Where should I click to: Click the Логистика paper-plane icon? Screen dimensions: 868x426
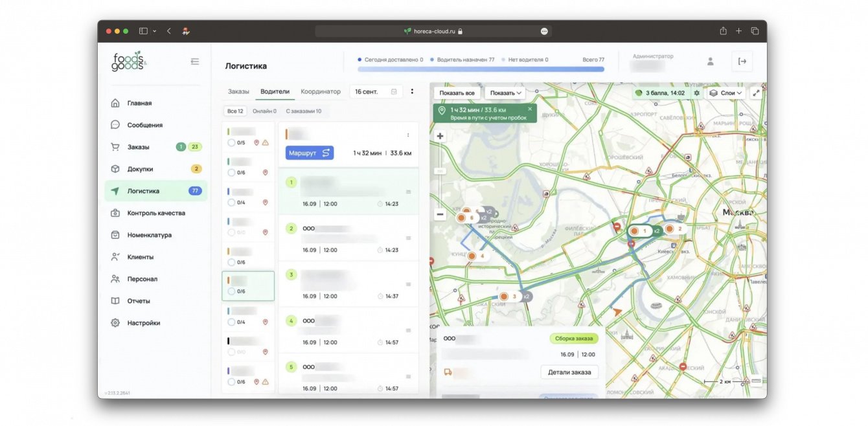tap(115, 191)
